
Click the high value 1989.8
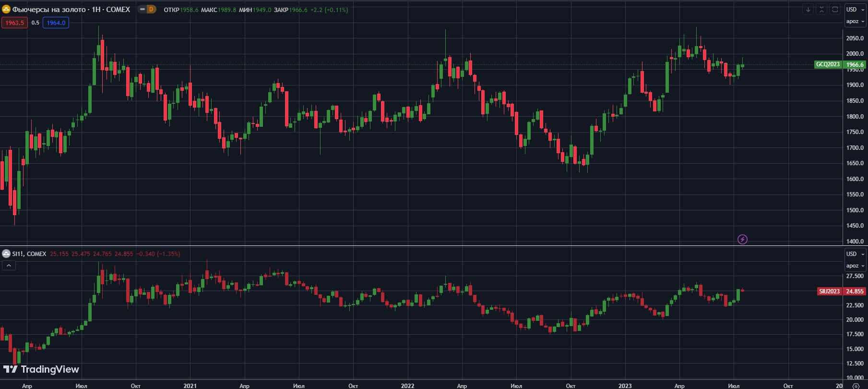[x=227, y=10]
